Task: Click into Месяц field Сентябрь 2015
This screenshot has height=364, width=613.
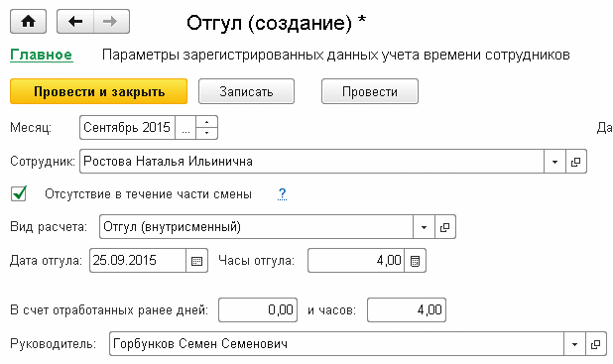Action: (x=127, y=128)
